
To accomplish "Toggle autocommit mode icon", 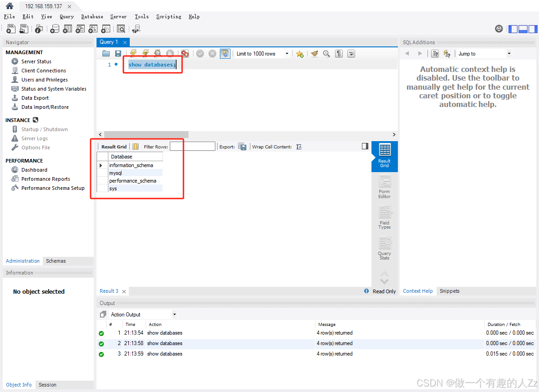I will click(225, 54).
